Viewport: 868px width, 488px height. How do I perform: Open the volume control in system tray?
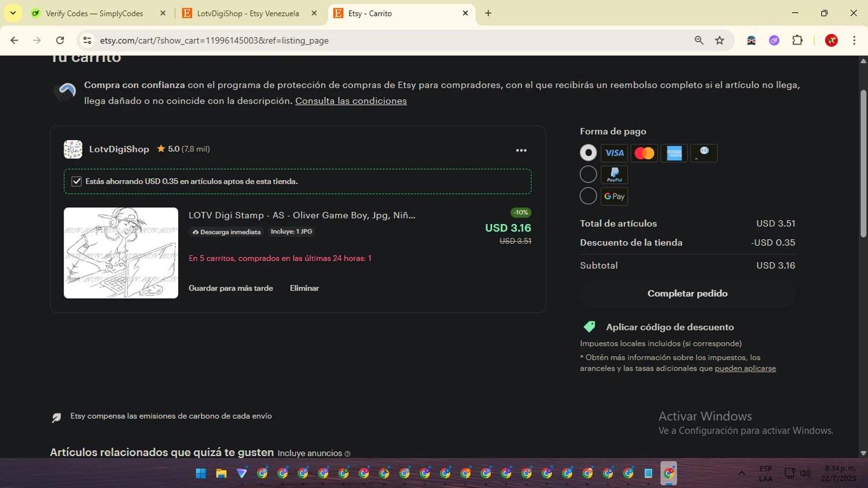[x=806, y=474]
